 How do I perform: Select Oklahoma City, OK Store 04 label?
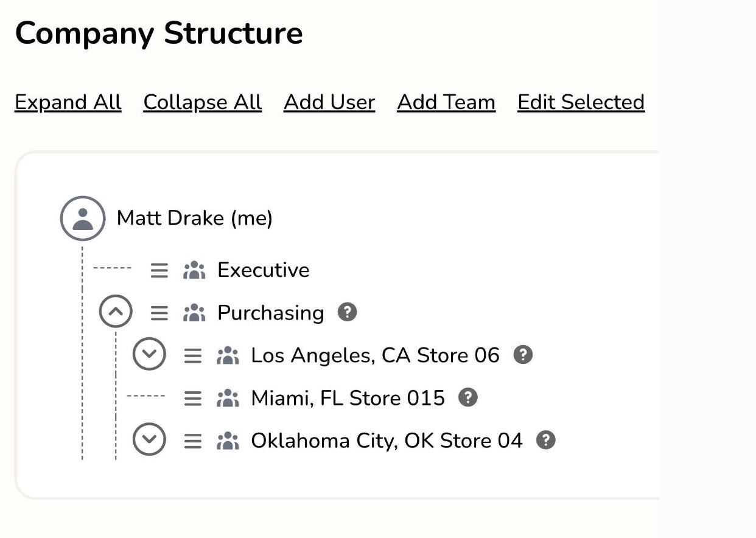click(387, 441)
